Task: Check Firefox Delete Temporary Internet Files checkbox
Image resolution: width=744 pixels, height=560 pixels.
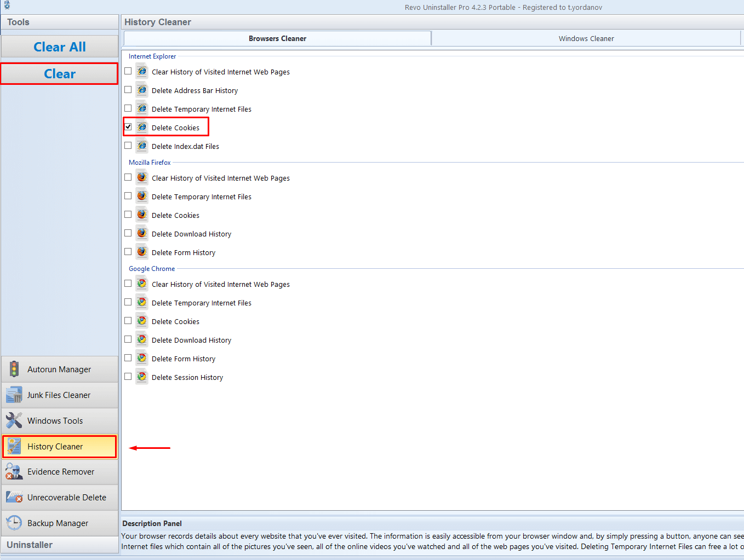Action: coord(128,196)
